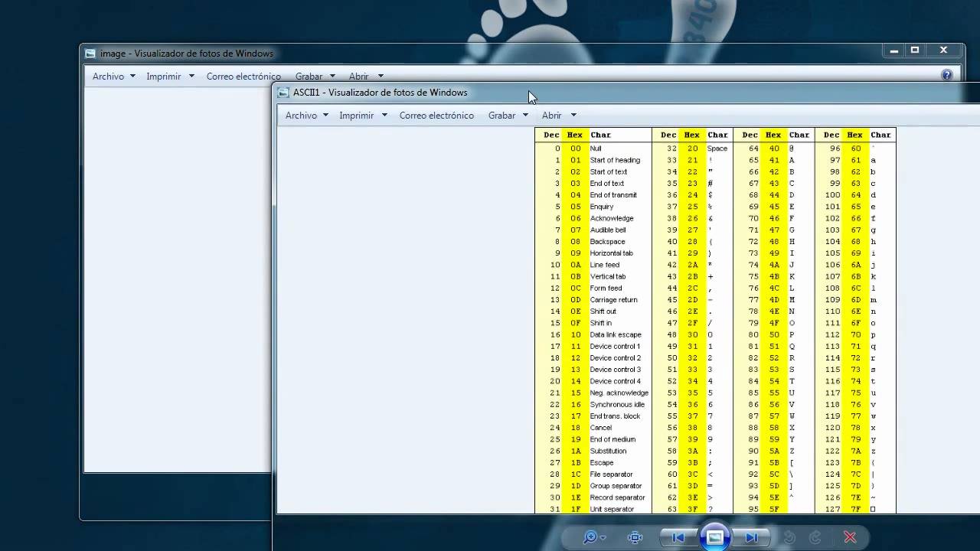Viewport: 980px width, 551px height.
Task: Click the 'Line feed' row text
Action: click(605, 265)
